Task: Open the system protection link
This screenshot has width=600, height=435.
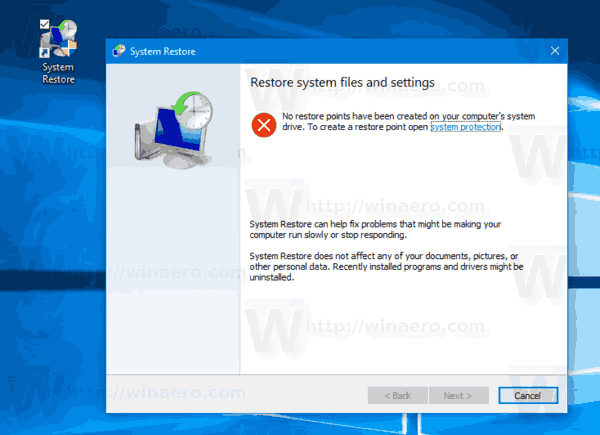Action: pos(466,127)
